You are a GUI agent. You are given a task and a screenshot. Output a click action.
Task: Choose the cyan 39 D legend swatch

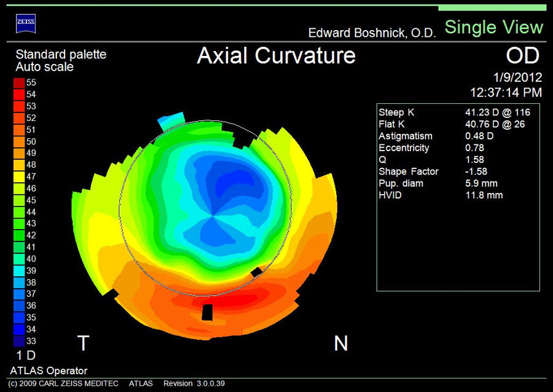(19, 270)
